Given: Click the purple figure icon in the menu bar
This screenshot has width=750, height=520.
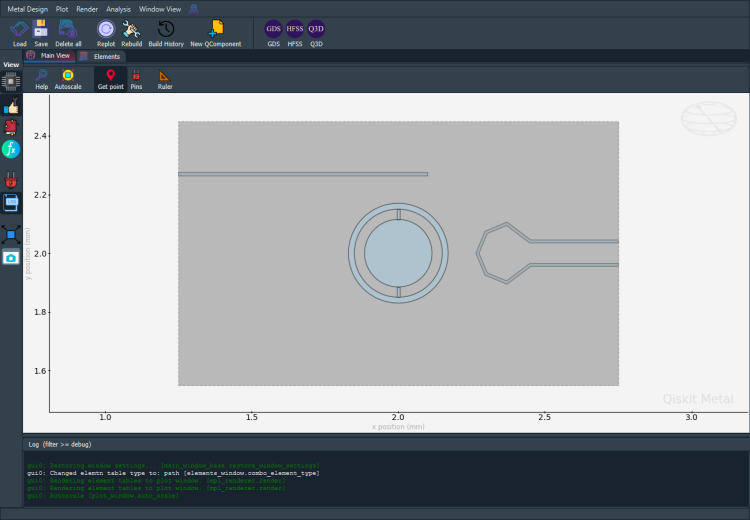Looking at the screenshot, I should 194,9.
